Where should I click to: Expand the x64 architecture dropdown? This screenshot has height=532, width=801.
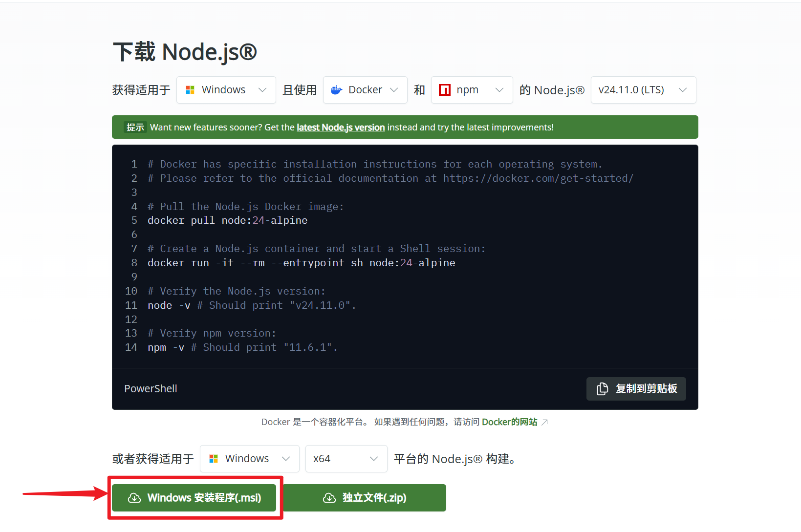pos(346,458)
